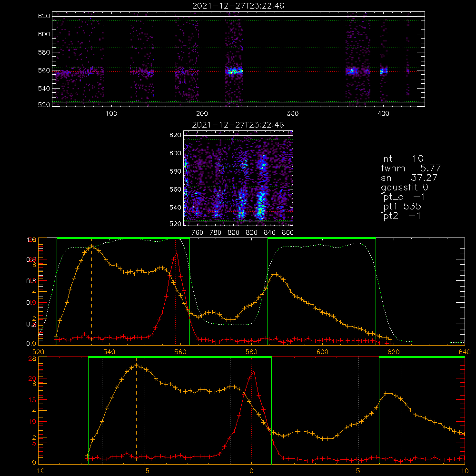This screenshot has height=476, width=476.
Task: Click y-axis label 580 of middle image
Action: pos(175,171)
